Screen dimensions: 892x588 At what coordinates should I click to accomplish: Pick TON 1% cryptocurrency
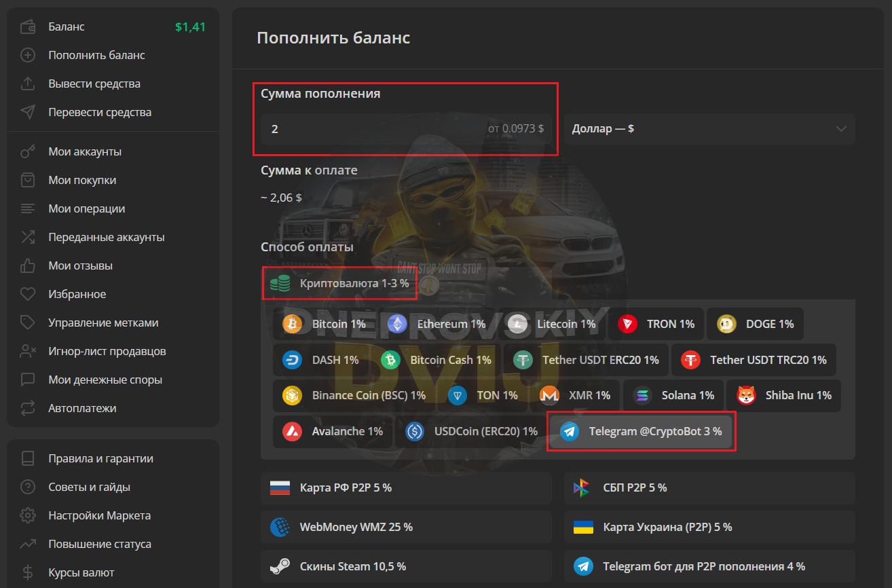tap(483, 395)
